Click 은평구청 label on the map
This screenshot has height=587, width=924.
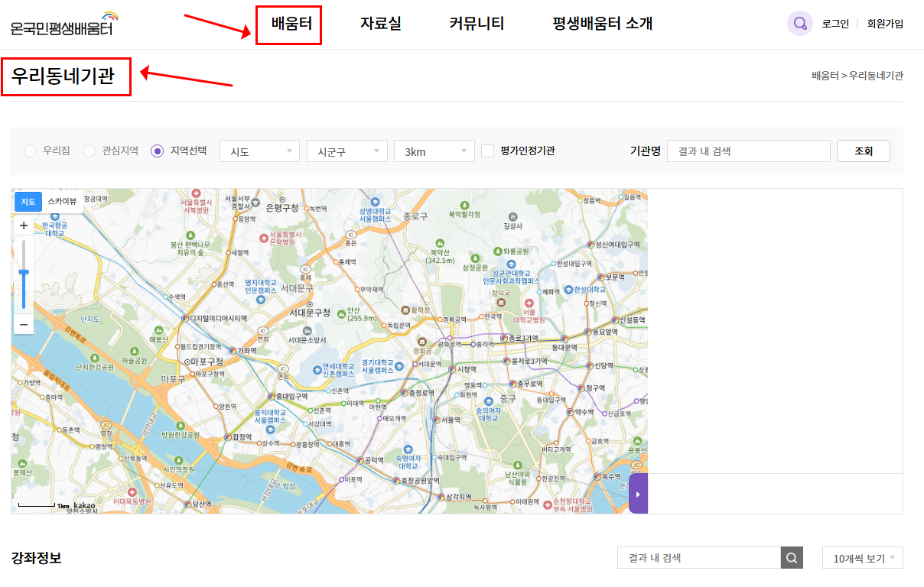pyautogui.click(x=282, y=206)
